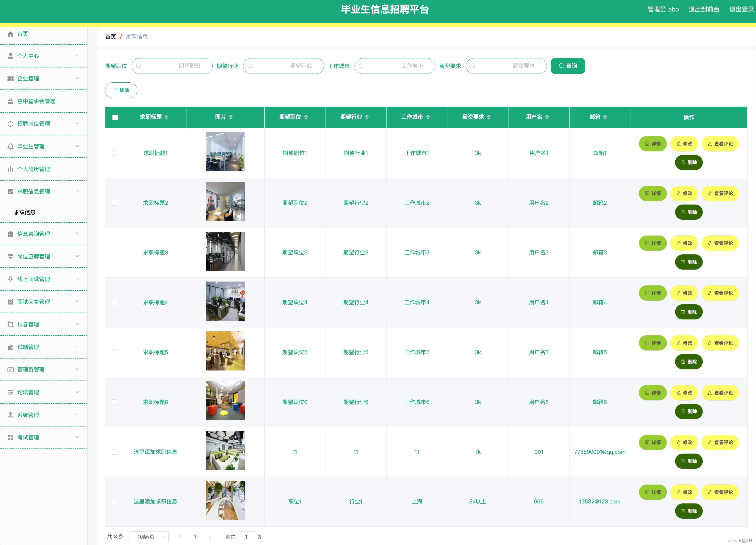Screen dimensions: 756x545
Task: Check the row checkbox for 求职标题5
Action: coord(114,352)
